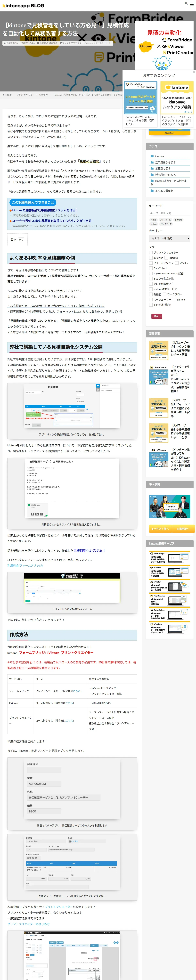Click the ▶動画版へ button
This screenshot has height=980, width=196.
(183, 529)
